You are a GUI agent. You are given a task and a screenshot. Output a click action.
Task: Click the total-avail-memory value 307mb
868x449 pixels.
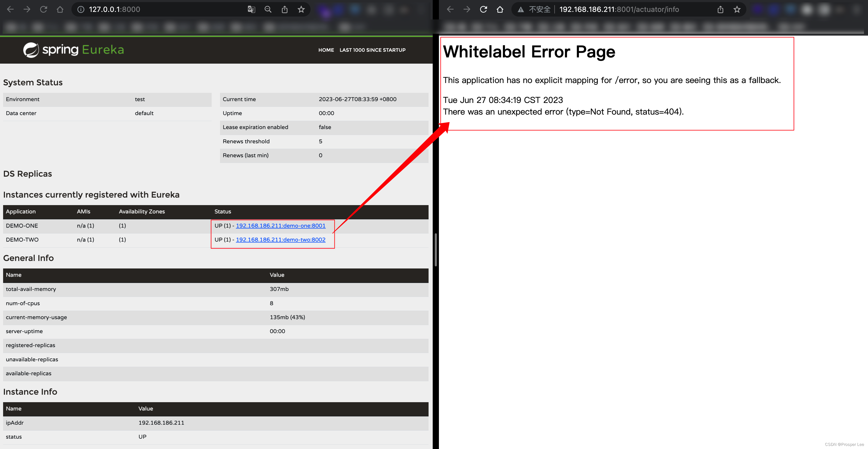[279, 289]
